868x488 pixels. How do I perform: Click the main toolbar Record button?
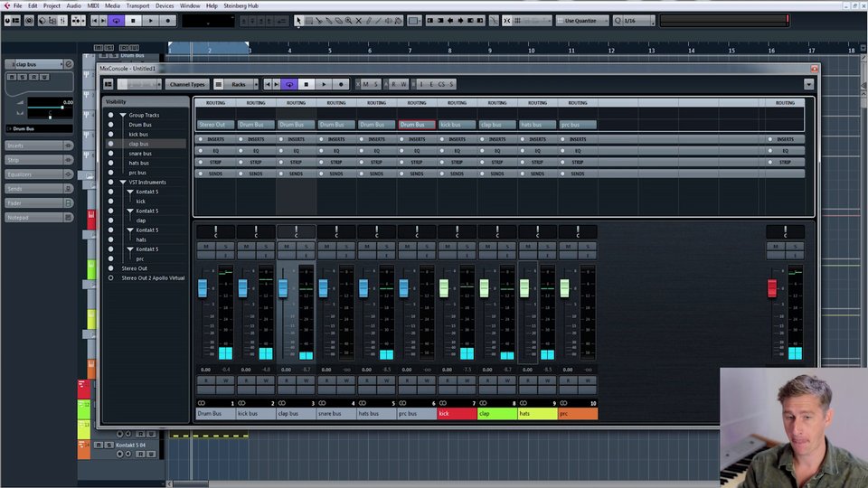[x=168, y=21]
